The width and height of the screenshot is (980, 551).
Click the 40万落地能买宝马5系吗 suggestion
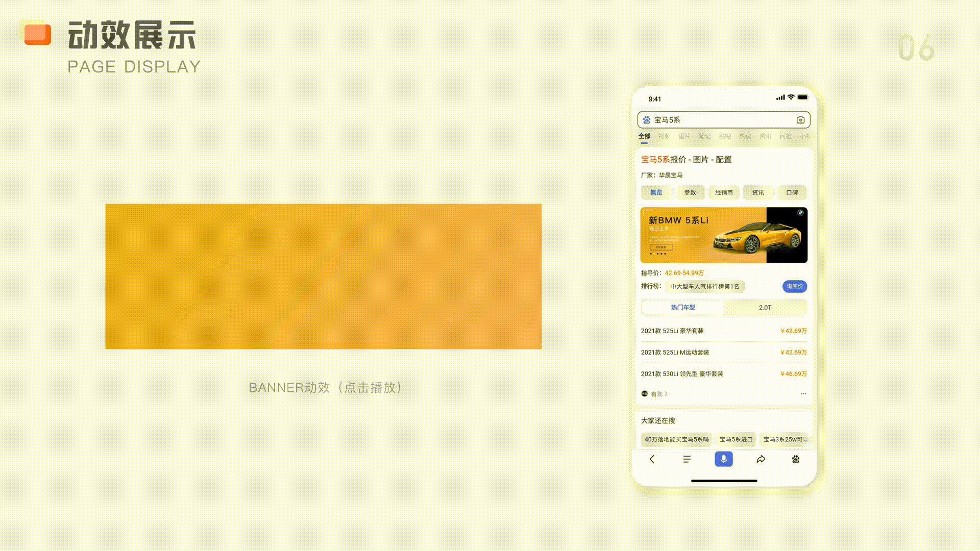(676, 439)
